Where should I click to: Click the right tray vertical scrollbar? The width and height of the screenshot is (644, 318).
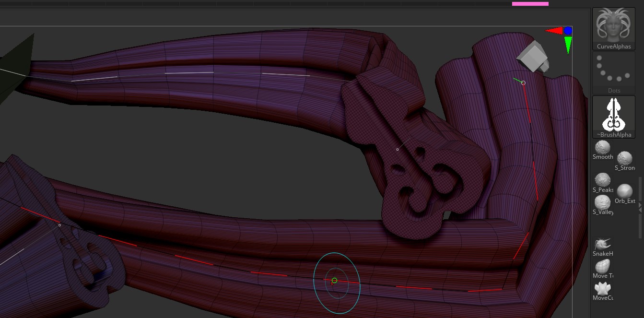640,207
